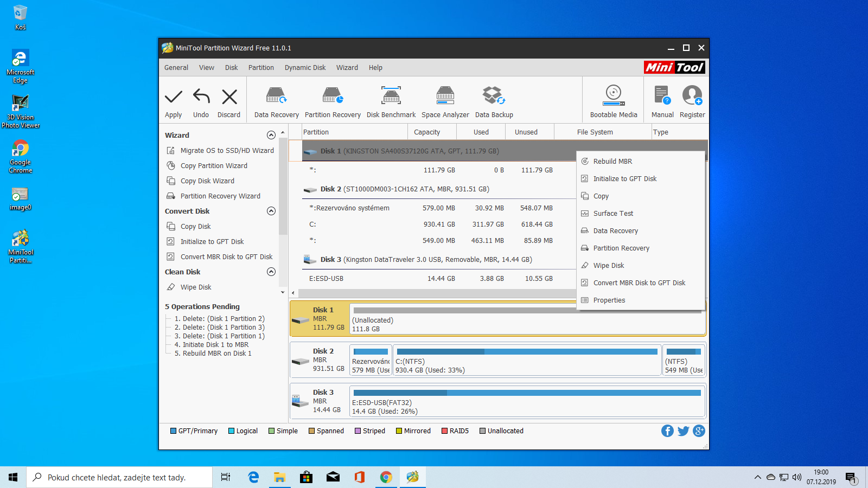868x488 pixels.
Task: Open the Disk Benchmark tool
Action: 391,97
